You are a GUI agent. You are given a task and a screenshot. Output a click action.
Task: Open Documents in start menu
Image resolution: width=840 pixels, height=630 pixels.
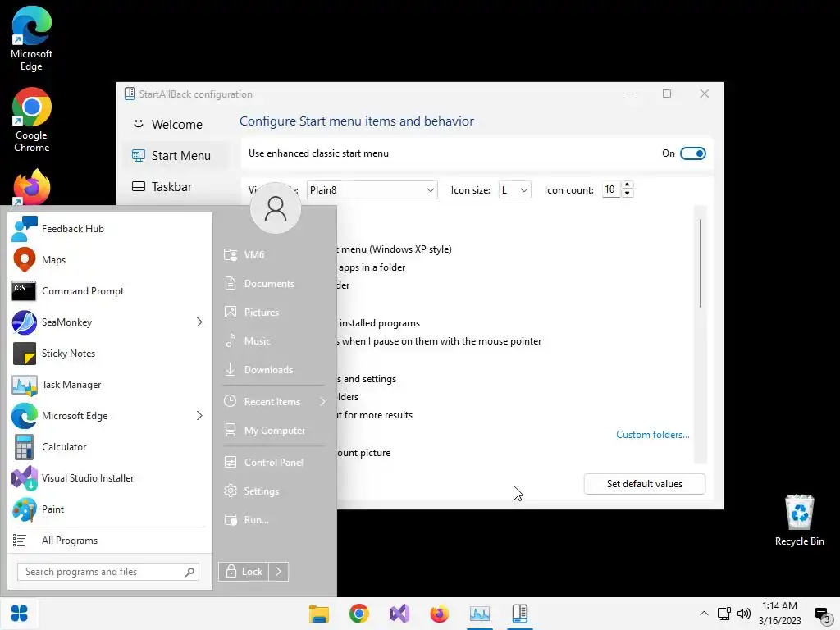[274, 283]
